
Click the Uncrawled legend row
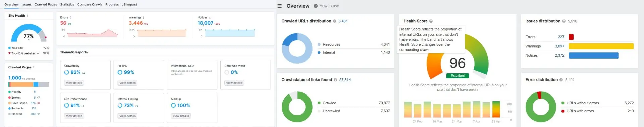click(x=354, y=111)
